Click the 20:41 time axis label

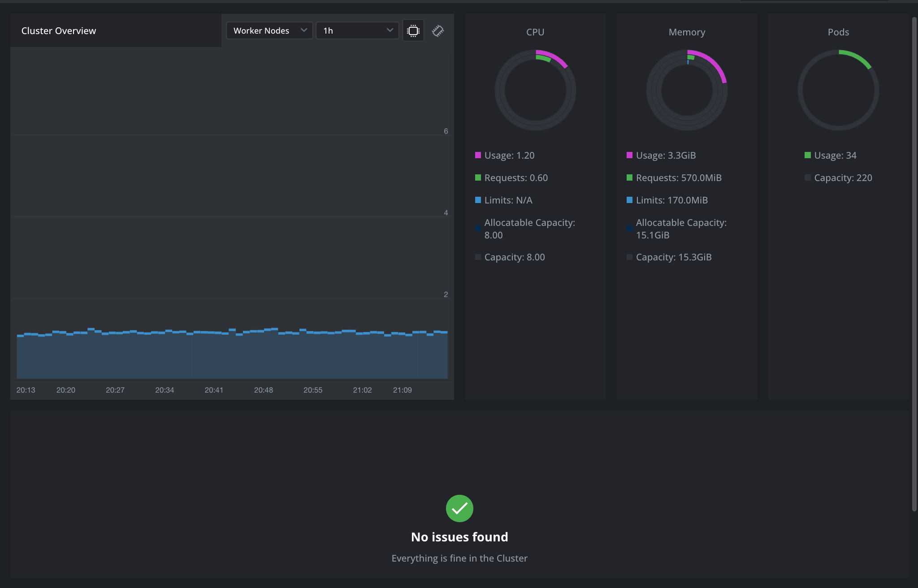click(214, 390)
